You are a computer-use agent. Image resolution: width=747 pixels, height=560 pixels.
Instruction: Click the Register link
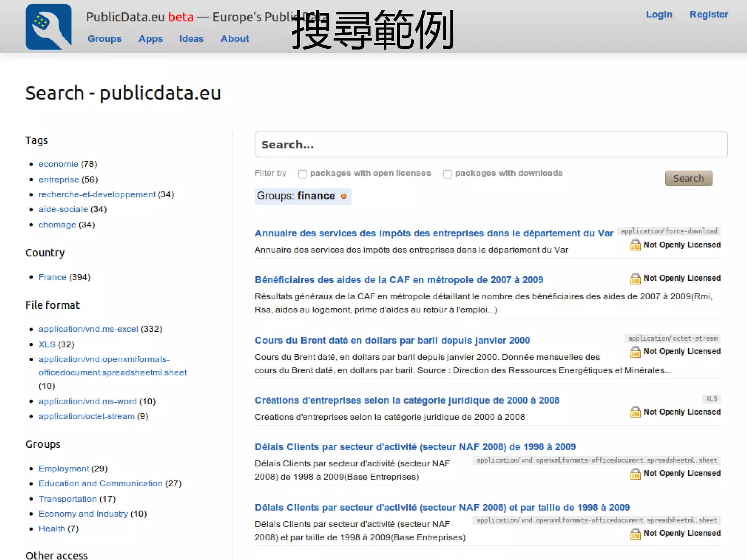(708, 14)
